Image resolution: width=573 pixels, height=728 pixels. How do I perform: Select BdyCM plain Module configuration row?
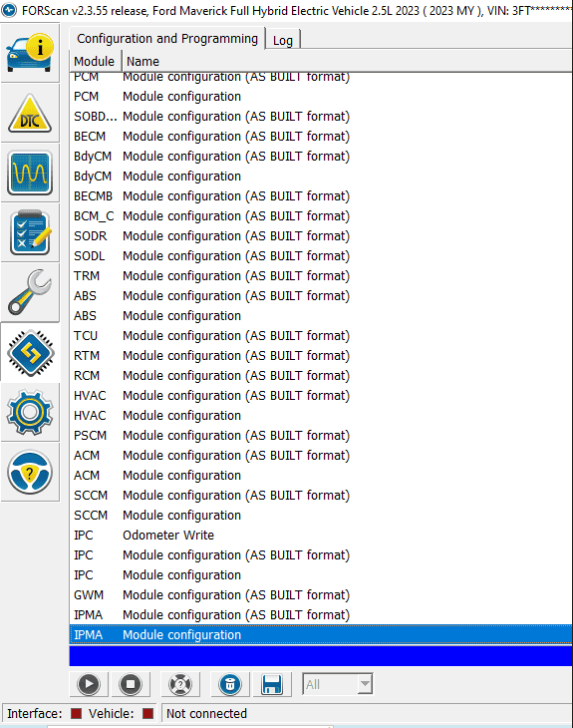(x=321, y=177)
